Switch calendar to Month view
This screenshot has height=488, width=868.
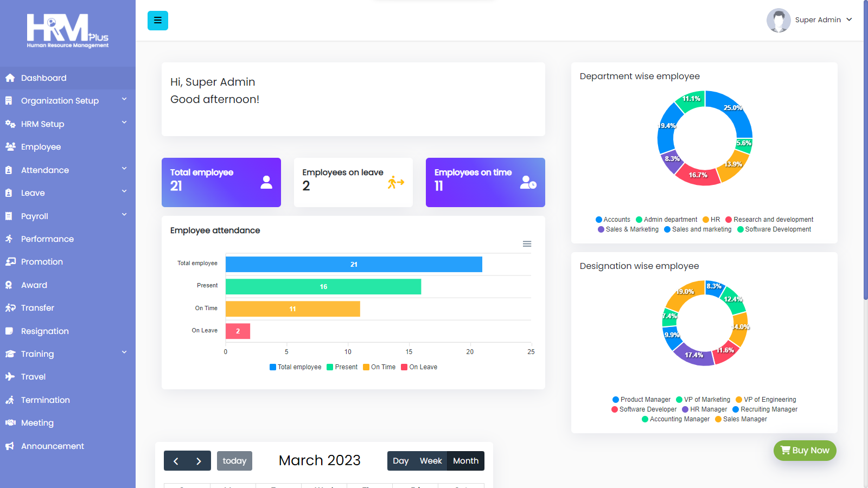tap(466, 461)
